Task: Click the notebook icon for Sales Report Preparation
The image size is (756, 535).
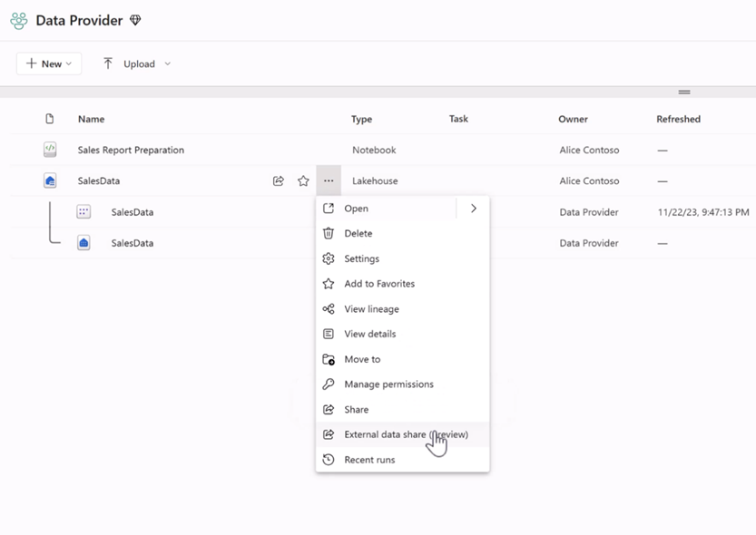Action: (x=50, y=150)
